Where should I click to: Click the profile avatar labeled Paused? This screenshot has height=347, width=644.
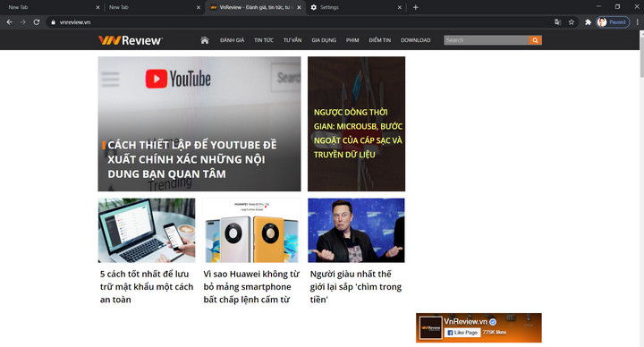(613, 22)
